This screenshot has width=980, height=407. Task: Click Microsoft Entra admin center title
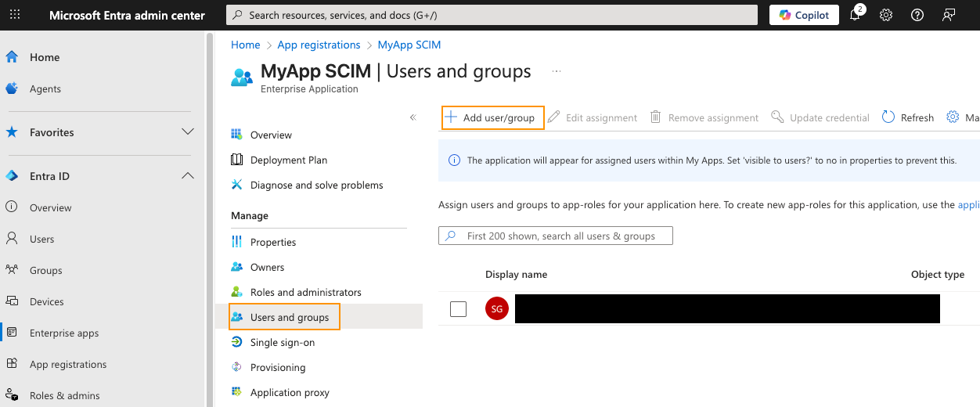(127, 15)
